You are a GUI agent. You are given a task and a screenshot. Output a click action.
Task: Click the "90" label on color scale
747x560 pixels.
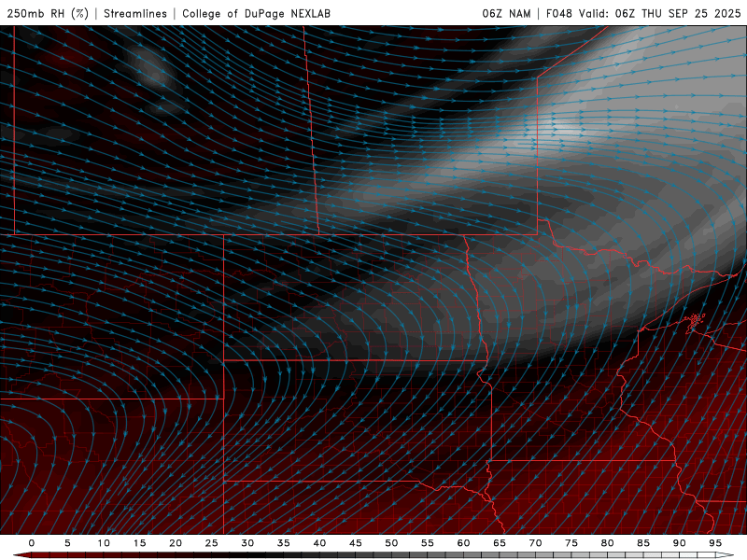[x=680, y=543]
